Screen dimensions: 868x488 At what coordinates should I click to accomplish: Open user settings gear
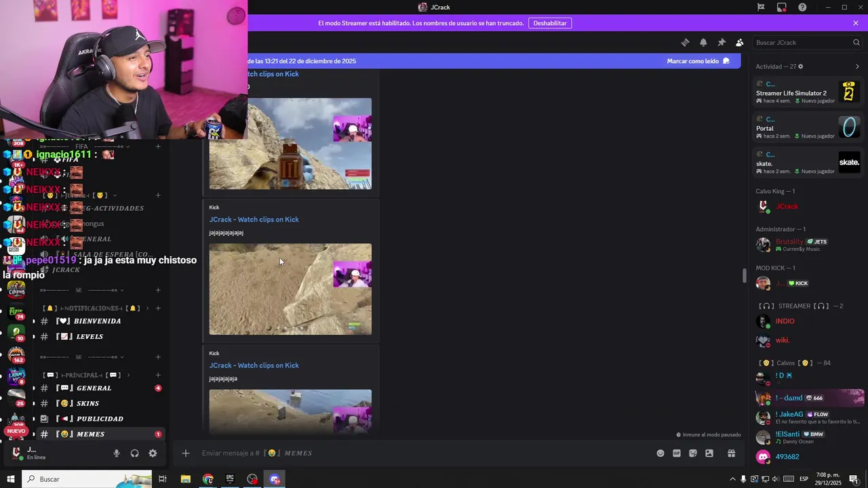(153, 453)
